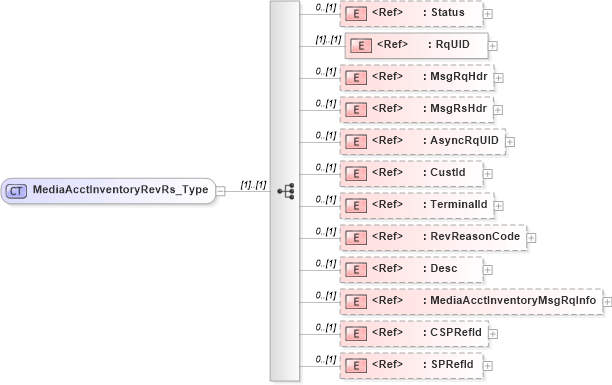Expand the MsgRqHdr element
The height and width of the screenshot is (385, 612).
[498, 78]
